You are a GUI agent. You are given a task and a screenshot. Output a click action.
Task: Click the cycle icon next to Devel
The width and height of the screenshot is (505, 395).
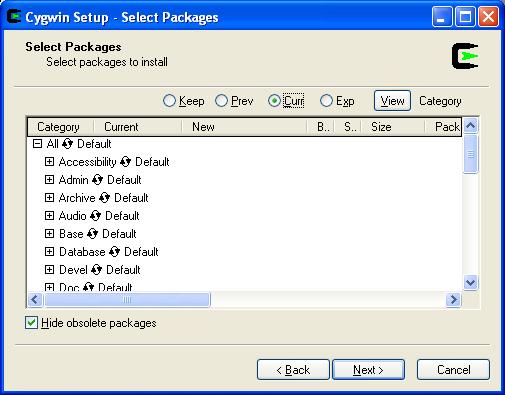tap(96, 270)
